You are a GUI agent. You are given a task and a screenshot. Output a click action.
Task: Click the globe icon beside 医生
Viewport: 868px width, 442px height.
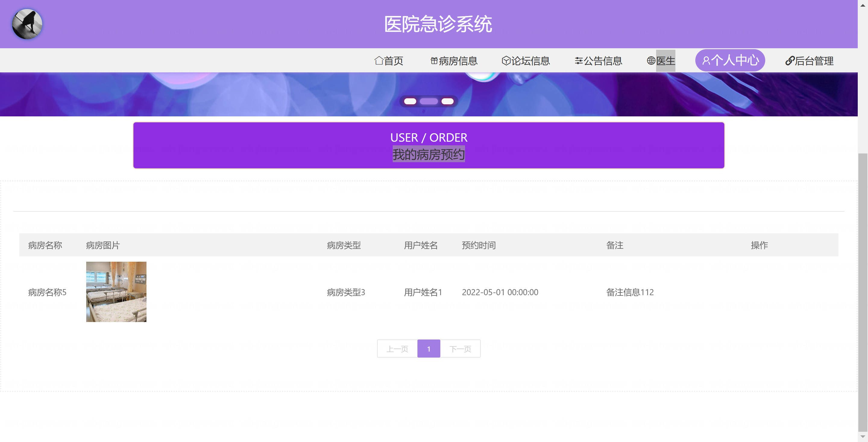(651, 61)
